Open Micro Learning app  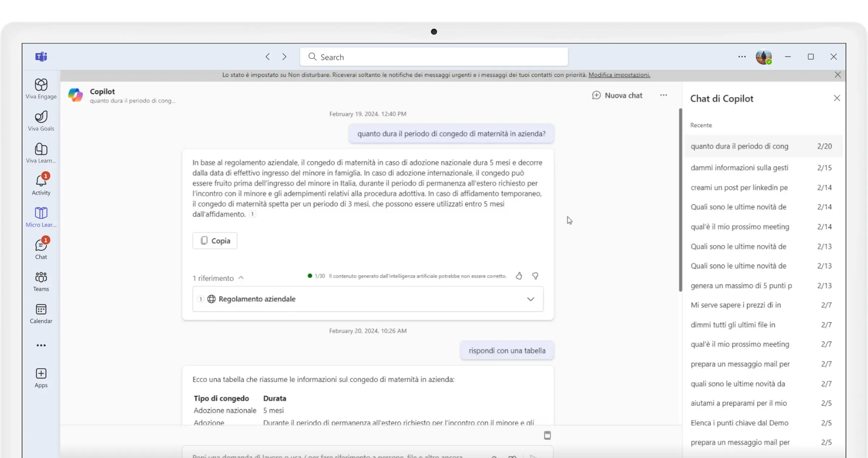click(41, 217)
